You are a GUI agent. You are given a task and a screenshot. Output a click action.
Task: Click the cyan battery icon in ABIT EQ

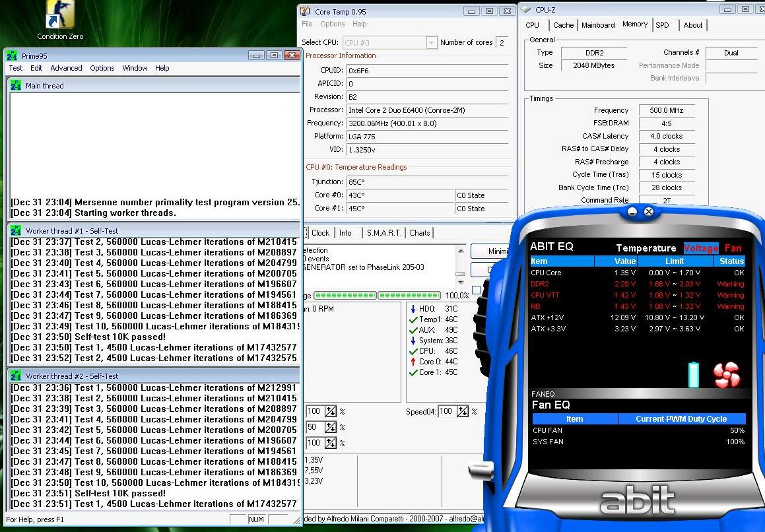pyautogui.click(x=693, y=374)
